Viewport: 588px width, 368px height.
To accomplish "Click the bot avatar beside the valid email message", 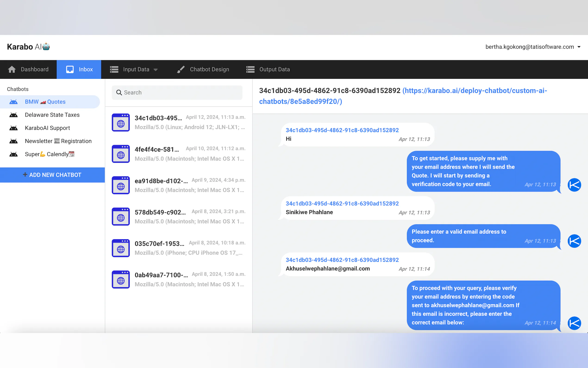I will point(574,241).
